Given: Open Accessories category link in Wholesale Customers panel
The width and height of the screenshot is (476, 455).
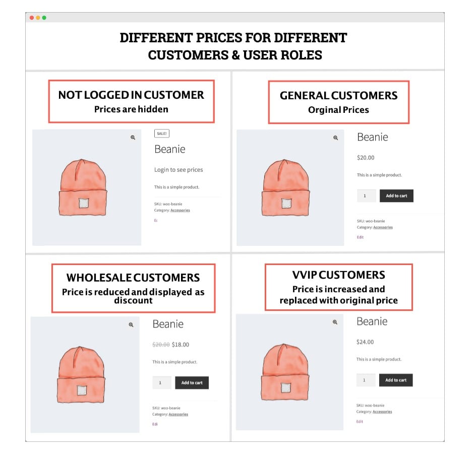Looking at the screenshot, I should (178, 414).
